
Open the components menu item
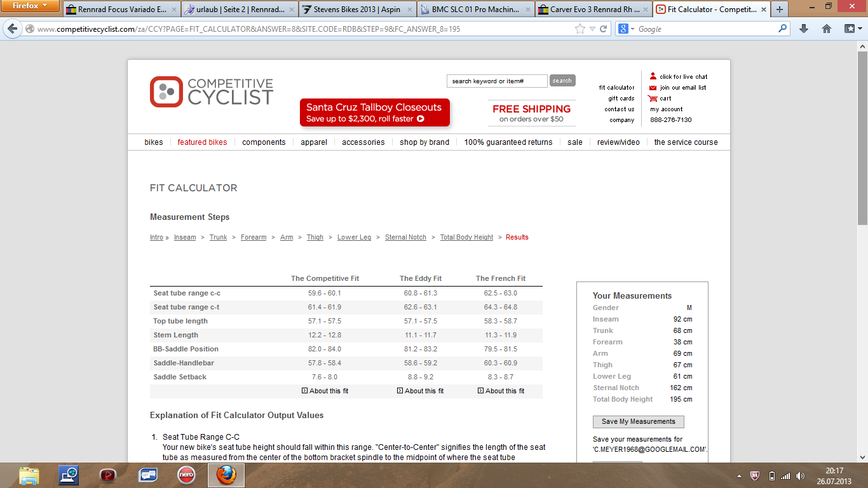pyautogui.click(x=264, y=142)
